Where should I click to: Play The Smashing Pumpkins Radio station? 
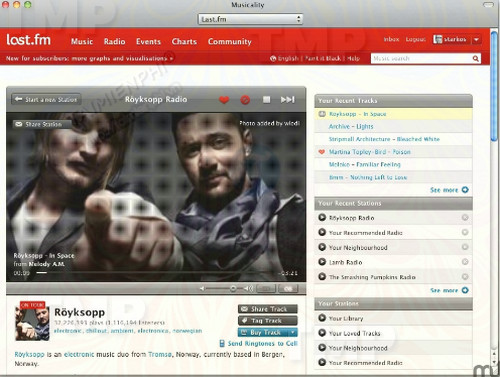(322, 276)
